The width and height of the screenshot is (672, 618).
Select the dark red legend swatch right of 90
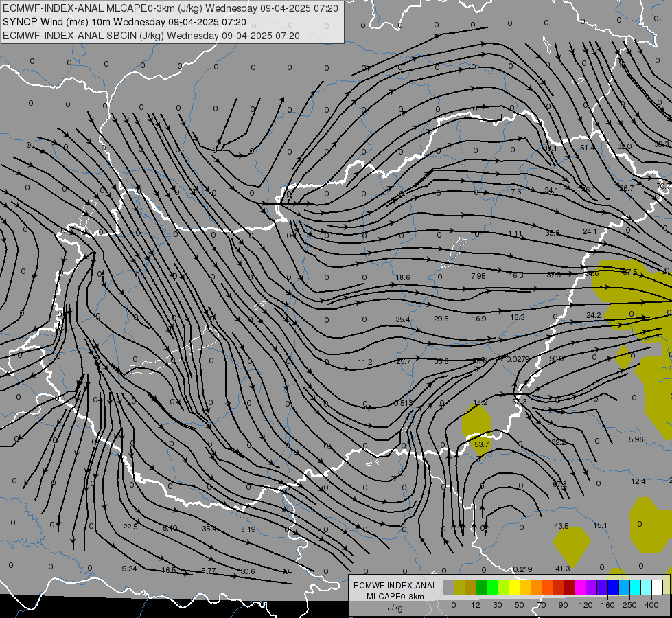[x=569, y=587]
